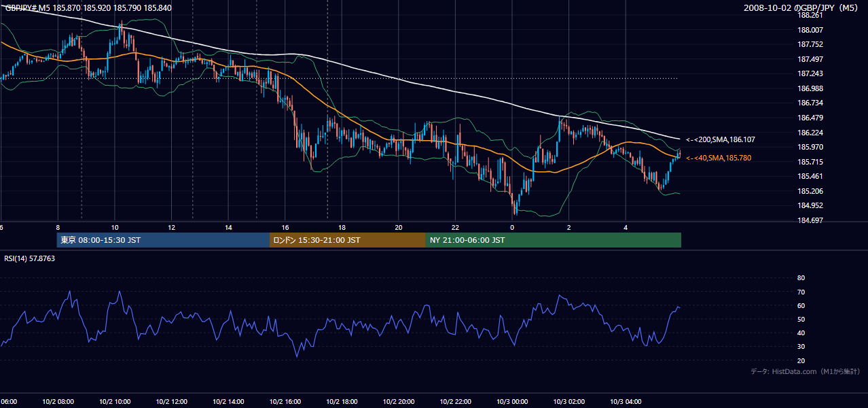Click hour marker 2 under price chart
The height and width of the screenshot is (408, 868).
[569, 227]
